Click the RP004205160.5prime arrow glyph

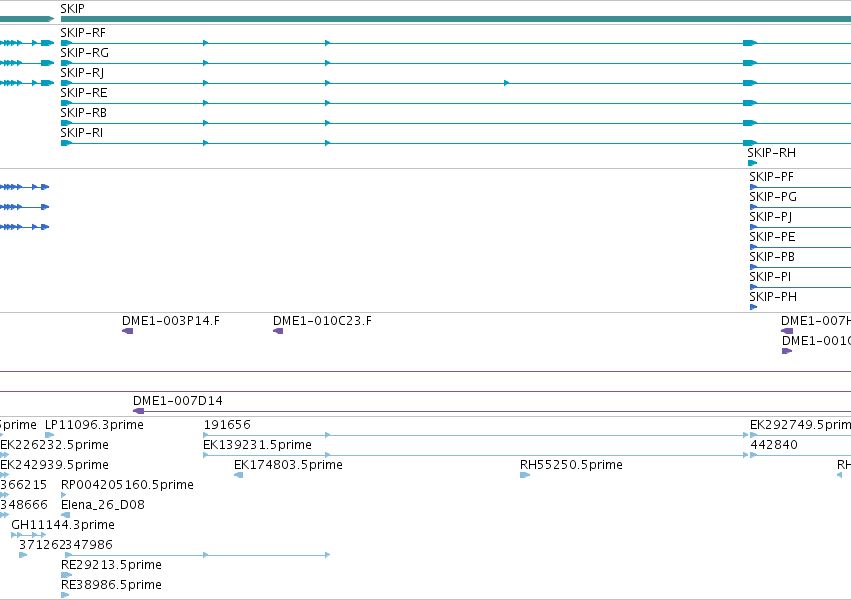pos(63,495)
